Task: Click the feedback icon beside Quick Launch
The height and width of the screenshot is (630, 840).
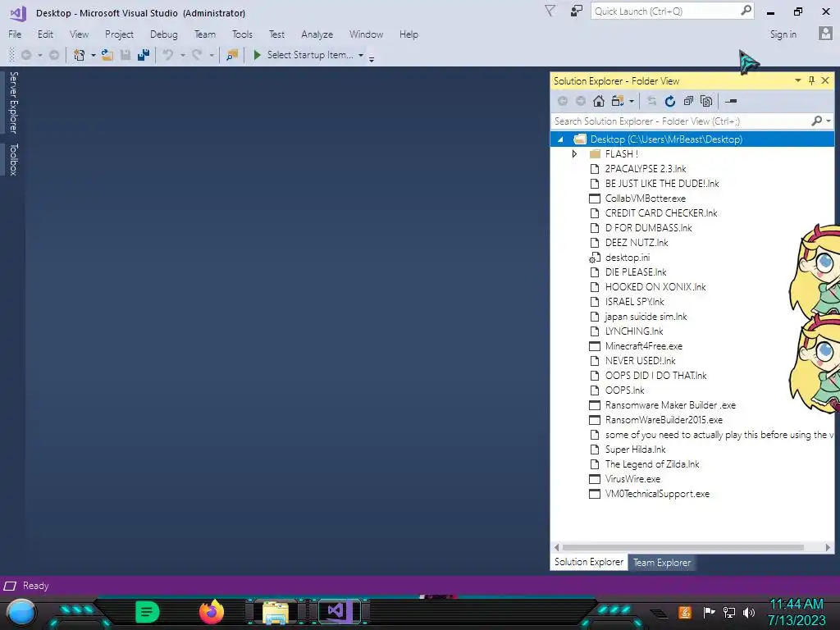Action: pyautogui.click(x=577, y=11)
